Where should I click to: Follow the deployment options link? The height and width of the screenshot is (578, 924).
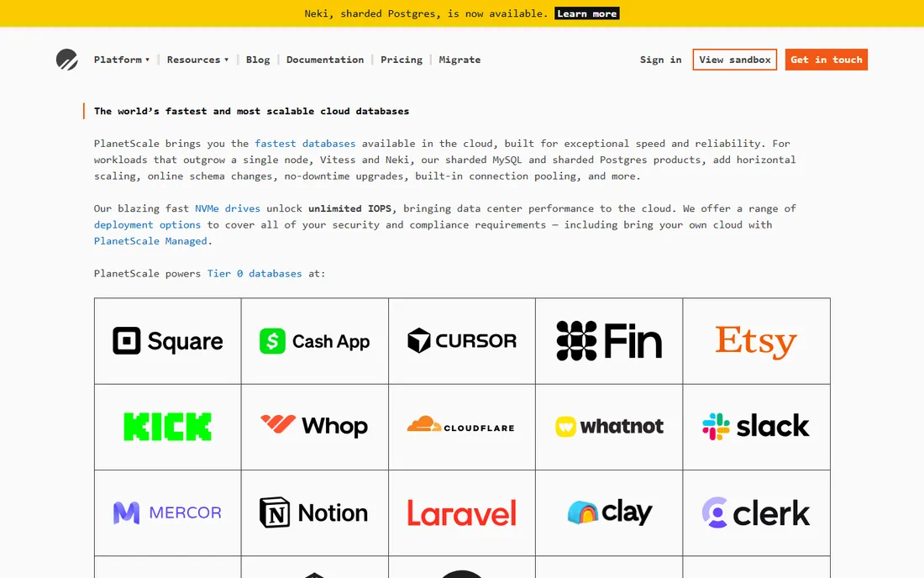coord(147,224)
